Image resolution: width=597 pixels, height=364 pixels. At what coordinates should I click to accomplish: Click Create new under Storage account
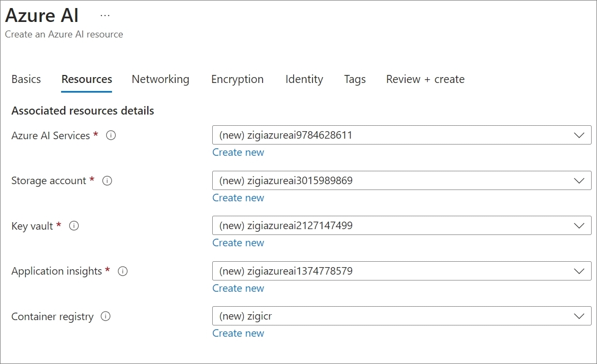coord(238,198)
